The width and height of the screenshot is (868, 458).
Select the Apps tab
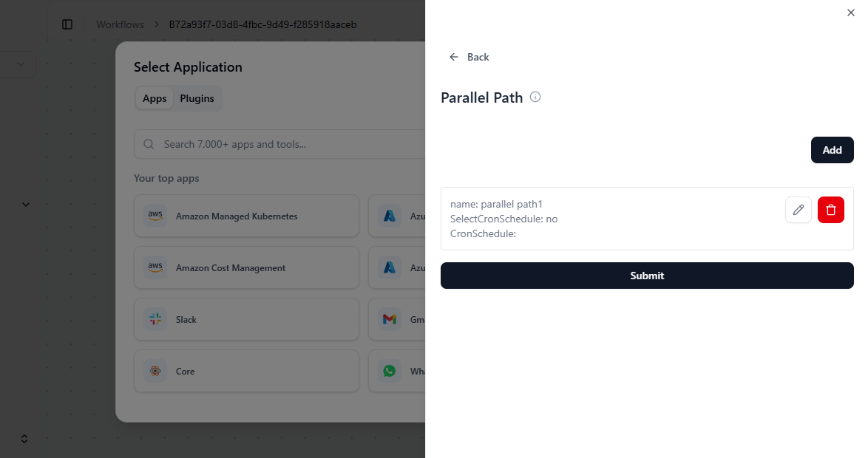(x=155, y=98)
